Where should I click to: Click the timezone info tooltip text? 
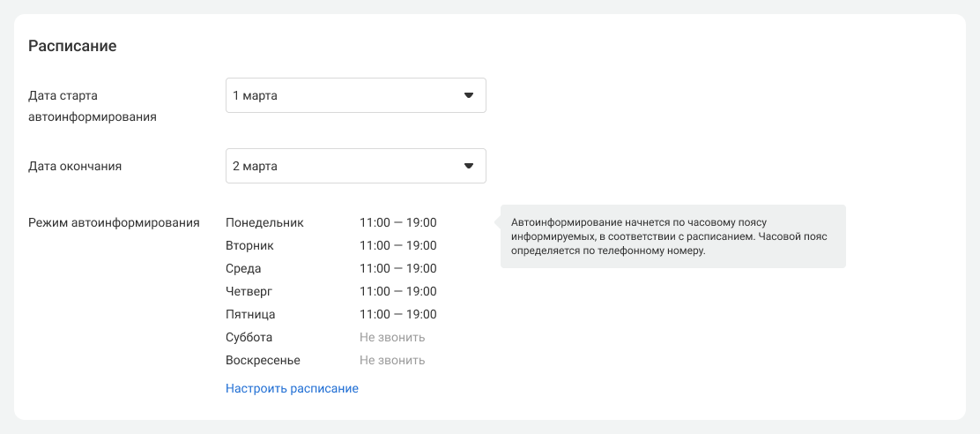(672, 236)
